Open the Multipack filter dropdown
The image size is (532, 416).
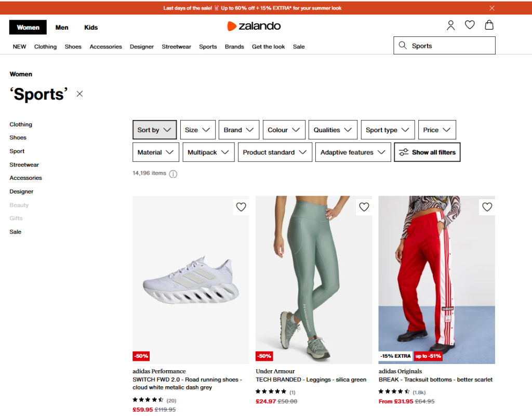208,152
